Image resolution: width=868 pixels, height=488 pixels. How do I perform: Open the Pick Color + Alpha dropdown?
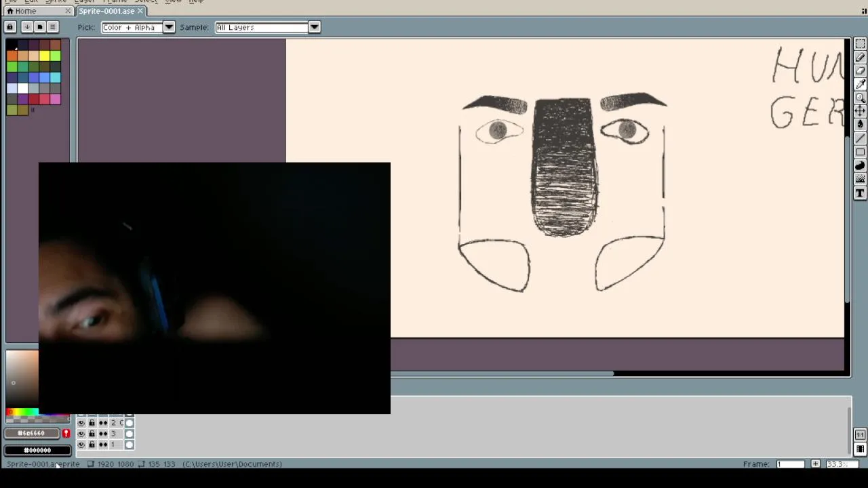coord(138,27)
